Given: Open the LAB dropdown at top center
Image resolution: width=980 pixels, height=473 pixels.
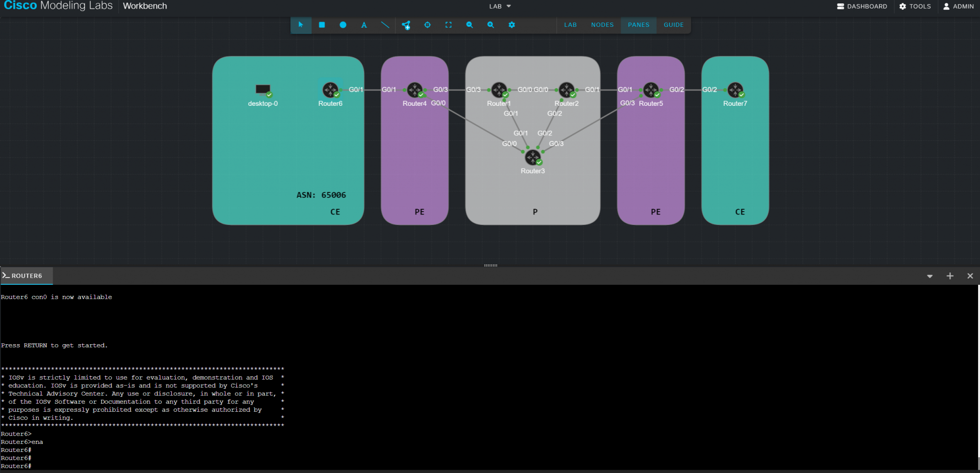Looking at the screenshot, I should [x=499, y=6].
